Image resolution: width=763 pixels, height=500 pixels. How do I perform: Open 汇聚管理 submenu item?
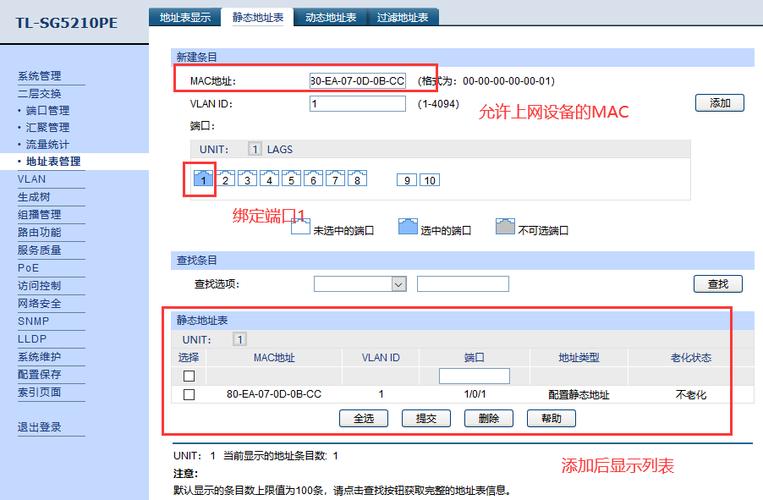coord(47,127)
